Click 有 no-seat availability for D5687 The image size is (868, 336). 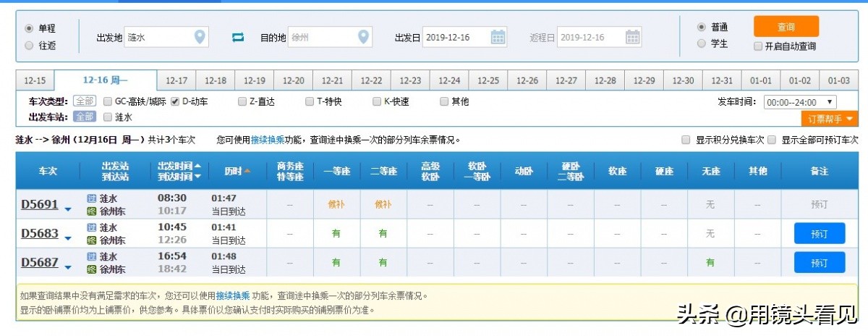710,262
